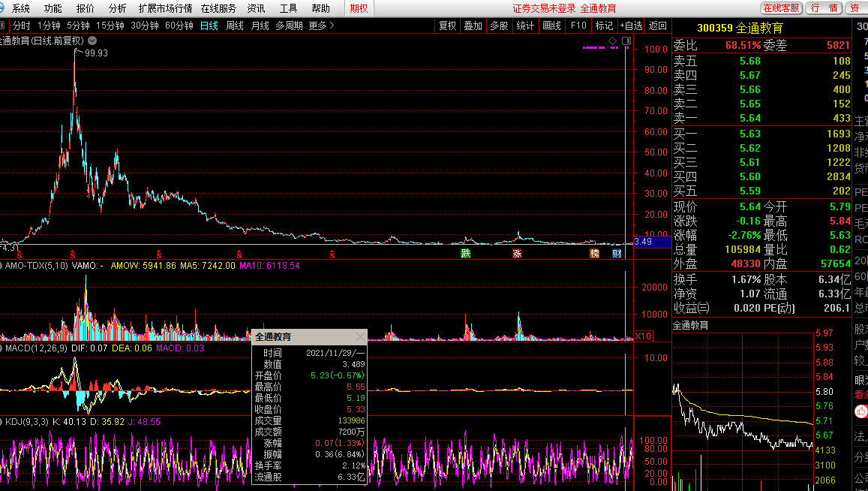
Task: Select the 日线 daily chart tab
Action: pos(209,26)
